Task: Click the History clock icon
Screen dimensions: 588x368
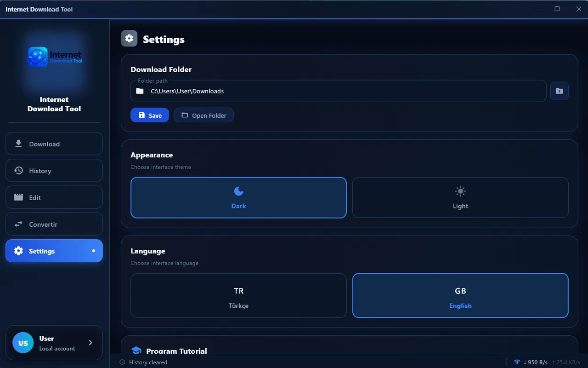Action: (x=18, y=171)
